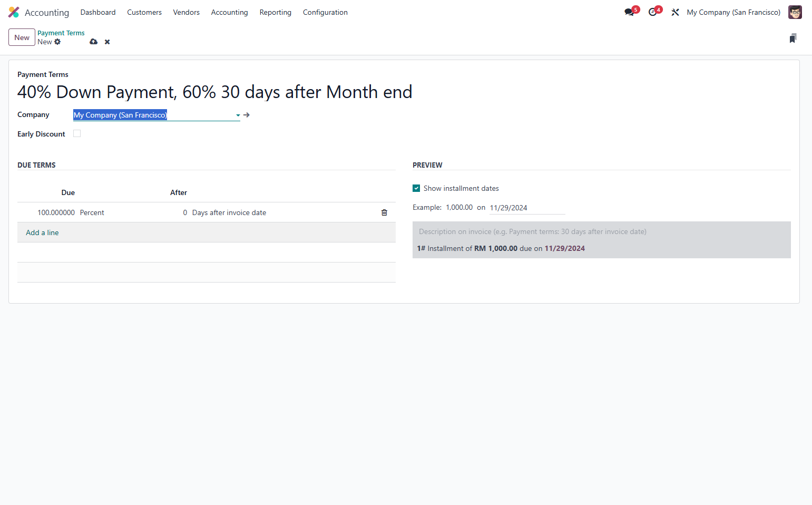
Task: Click the invoice description text area
Action: click(x=601, y=231)
